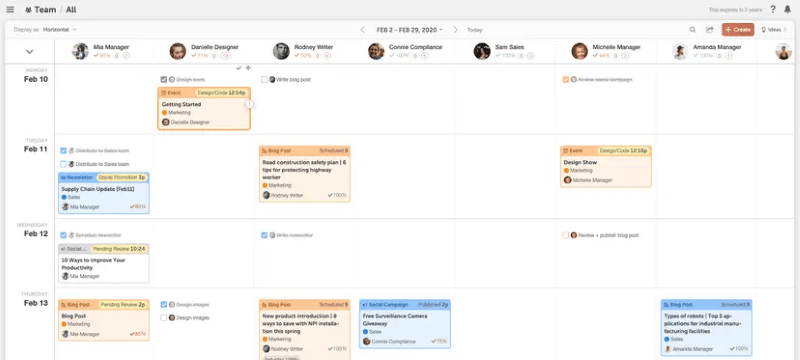Jump to Today
Screen dimensions: 800x360
coord(474,30)
